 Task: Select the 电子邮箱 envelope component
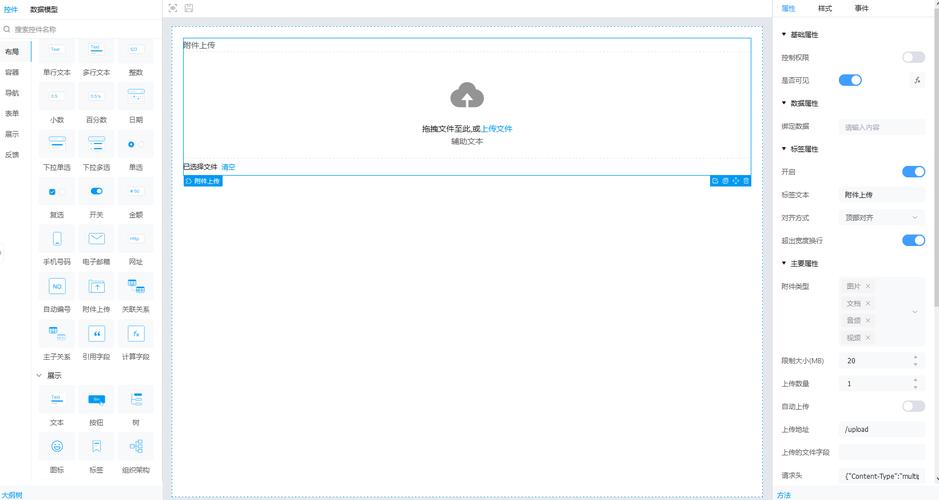tap(96, 239)
